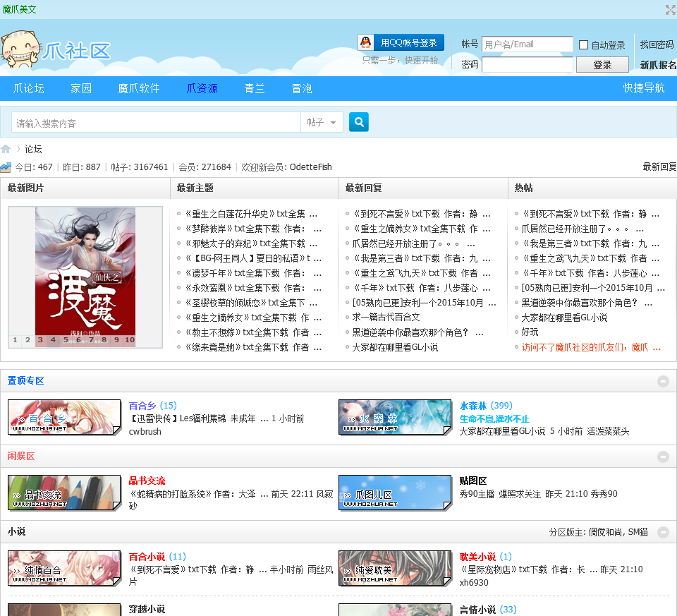This screenshot has height=616, width=677.
Task: Open 魔爪软件 in the navigation bar
Action: click(x=139, y=89)
